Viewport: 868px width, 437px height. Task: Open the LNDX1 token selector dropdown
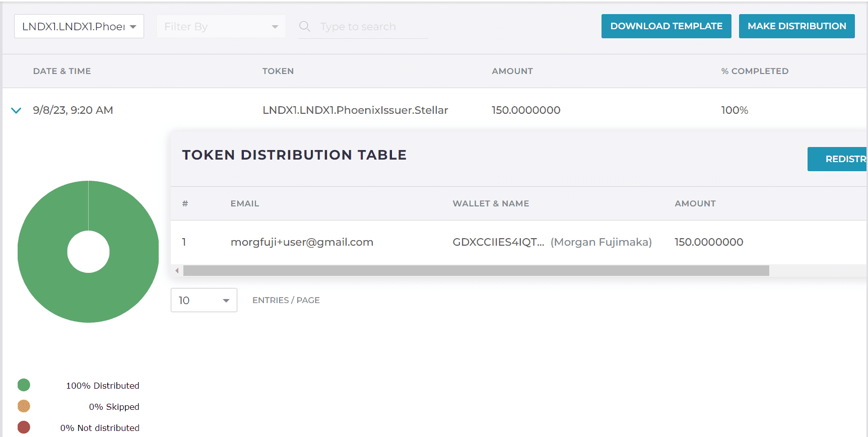click(x=79, y=26)
